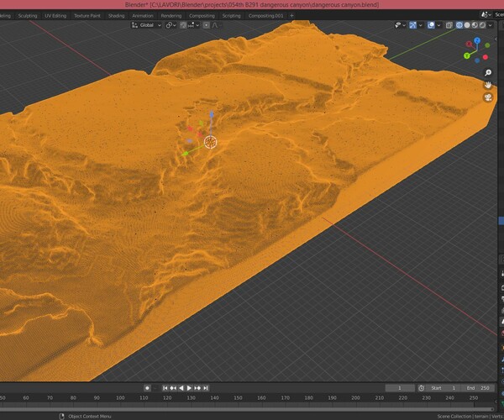Click the pan view hand icon

(x=488, y=85)
